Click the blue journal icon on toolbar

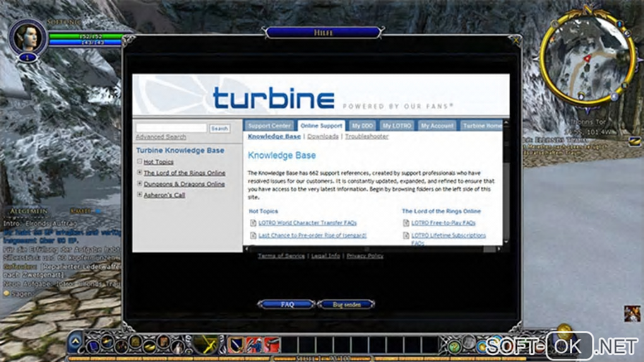pyautogui.click(x=93, y=346)
